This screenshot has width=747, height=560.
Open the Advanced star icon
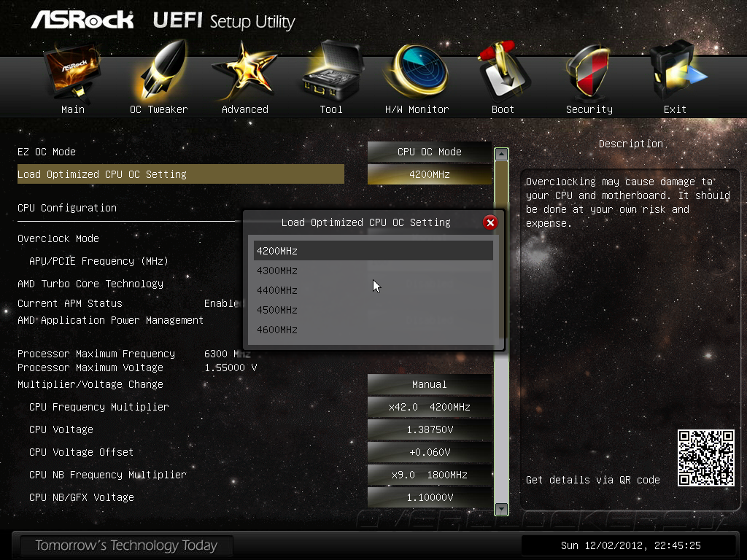tap(245, 71)
